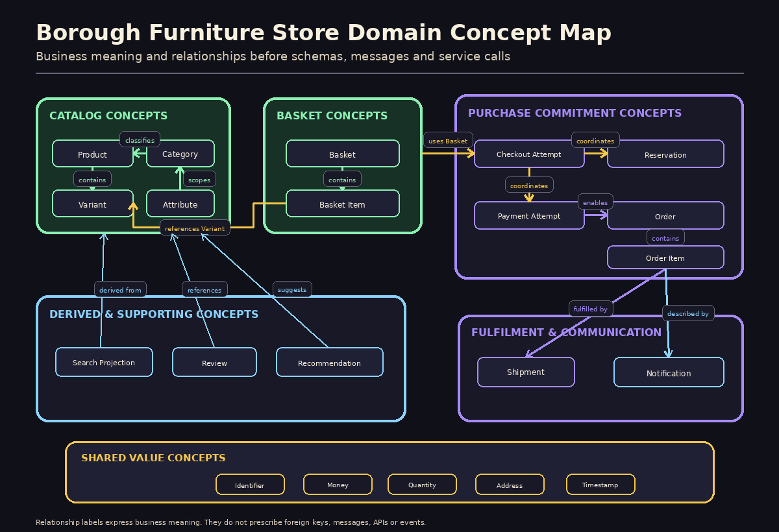Select the Order node beside Payment Attempt
Image resolution: width=779 pixels, height=532 pixels.
click(x=665, y=216)
